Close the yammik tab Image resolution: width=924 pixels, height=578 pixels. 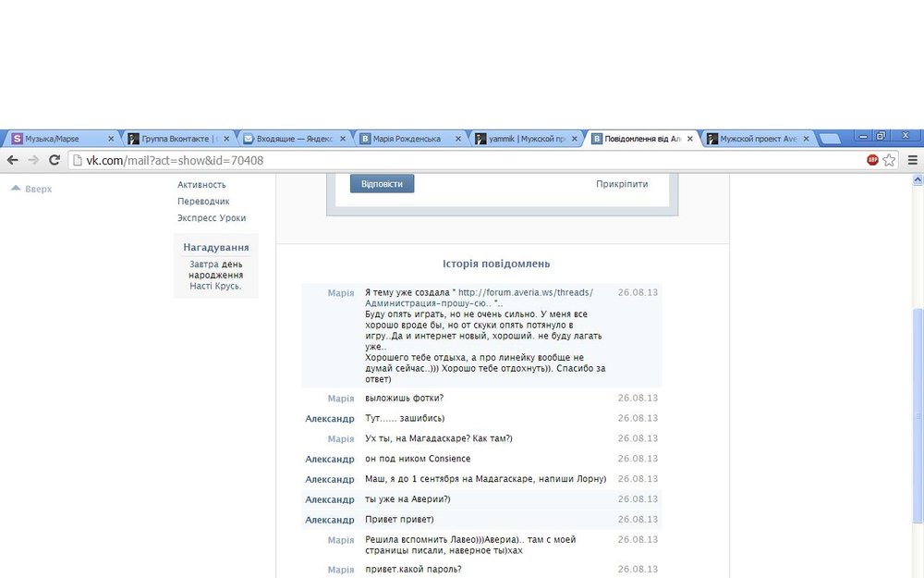[575, 139]
